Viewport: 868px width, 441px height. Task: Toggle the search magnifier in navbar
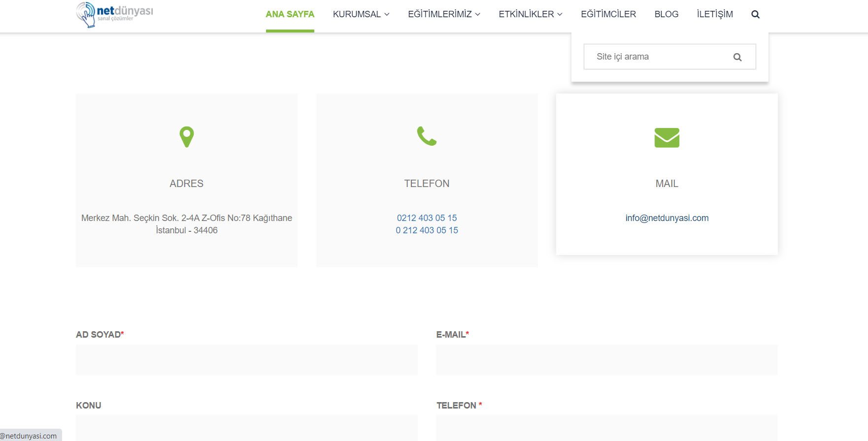(755, 14)
